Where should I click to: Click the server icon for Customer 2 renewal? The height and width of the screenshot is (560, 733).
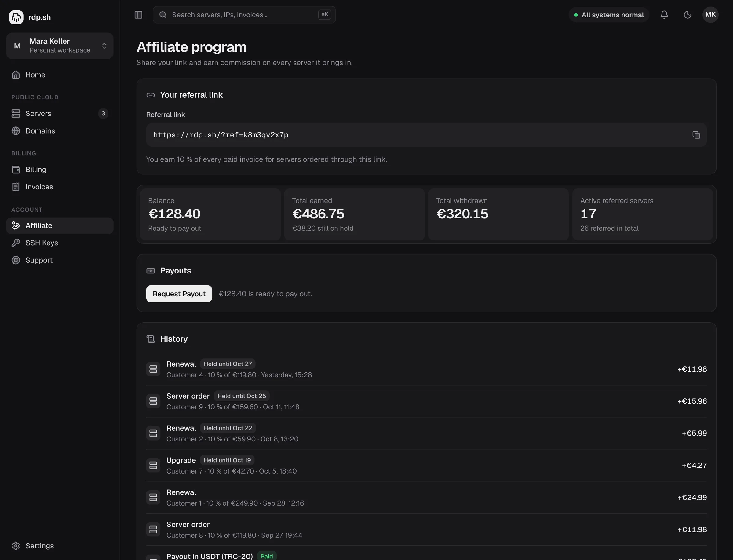[x=153, y=433]
